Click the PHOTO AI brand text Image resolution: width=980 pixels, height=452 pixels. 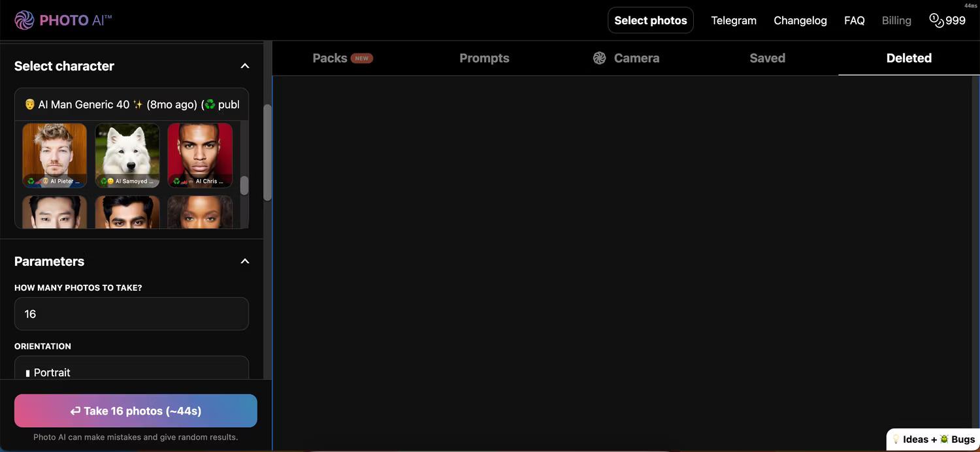click(76, 20)
